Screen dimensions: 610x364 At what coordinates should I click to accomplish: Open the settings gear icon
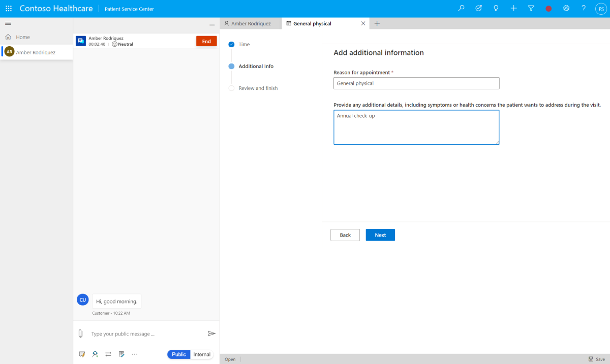click(x=566, y=9)
